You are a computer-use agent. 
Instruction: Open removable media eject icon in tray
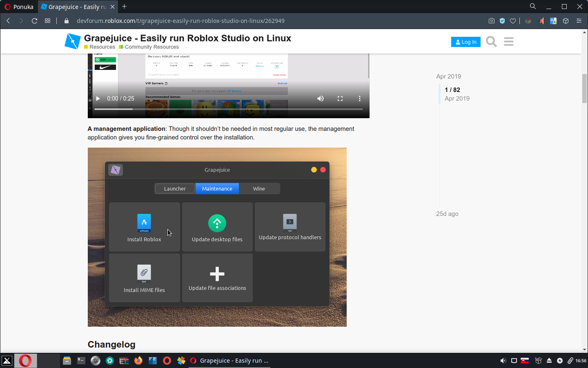tap(548, 361)
